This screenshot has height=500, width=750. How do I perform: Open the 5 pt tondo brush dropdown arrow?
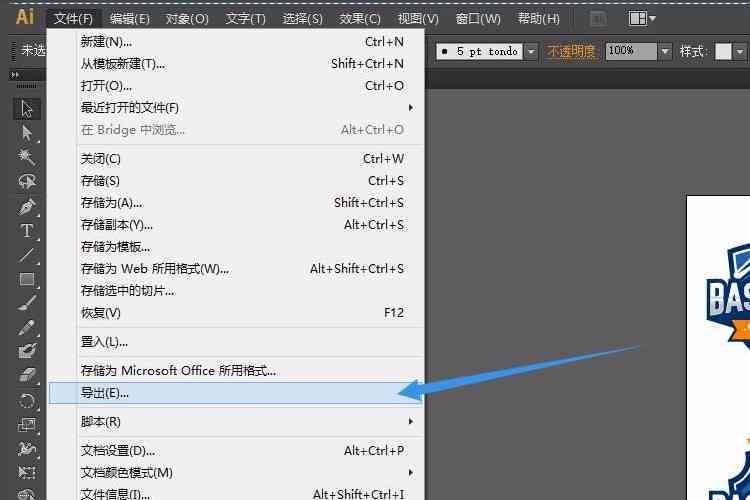click(x=531, y=52)
